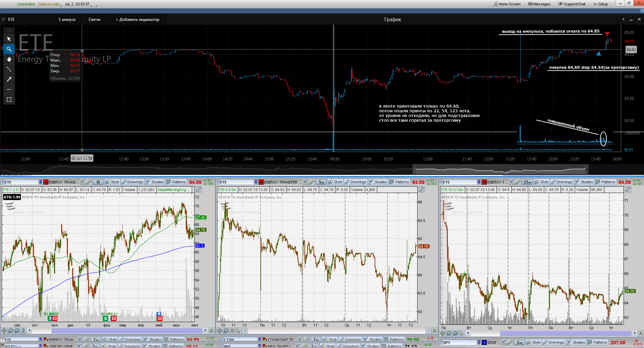Choose the arrow drawing tool
The image size is (644, 348).
9,79
